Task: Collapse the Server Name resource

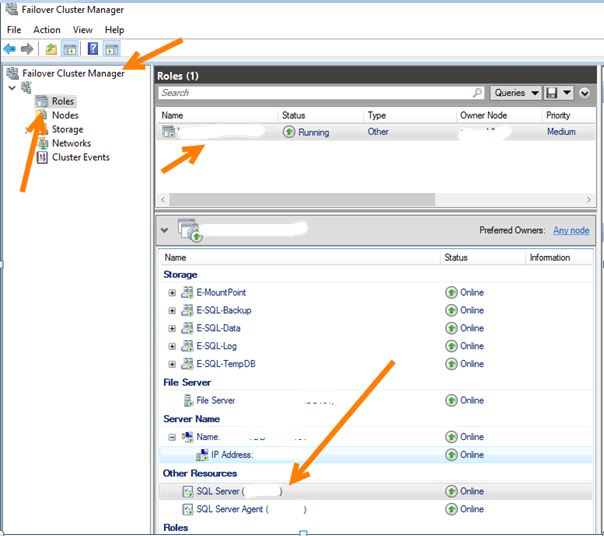Action: tap(172, 437)
